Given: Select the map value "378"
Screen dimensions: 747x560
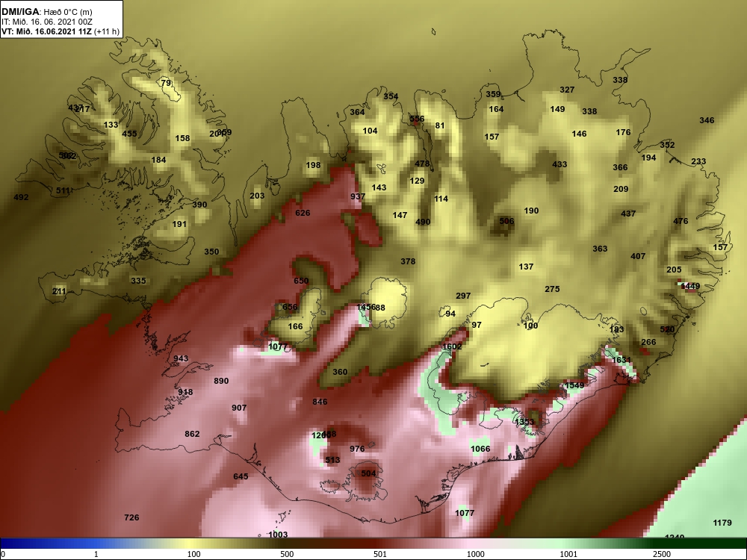Looking at the screenshot, I should click(408, 261).
